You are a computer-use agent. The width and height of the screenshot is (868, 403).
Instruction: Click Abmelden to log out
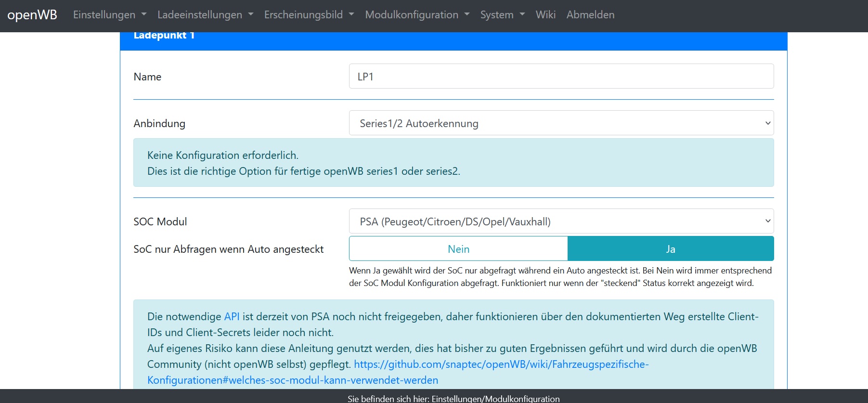pos(590,15)
